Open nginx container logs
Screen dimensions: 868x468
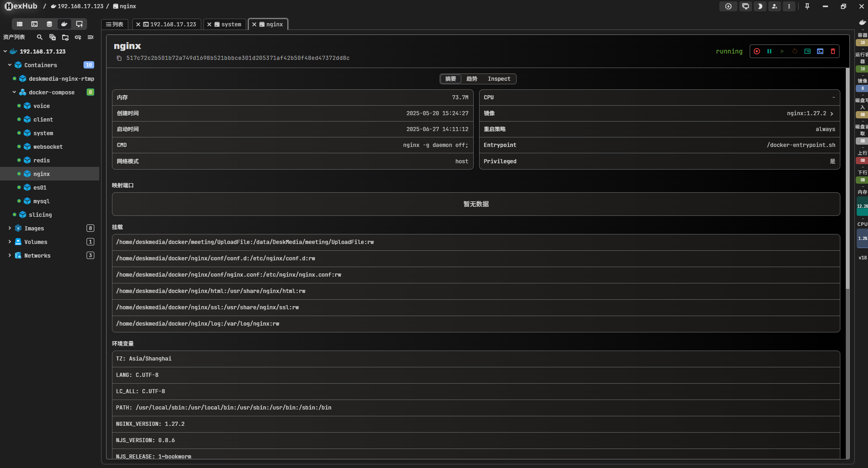807,51
